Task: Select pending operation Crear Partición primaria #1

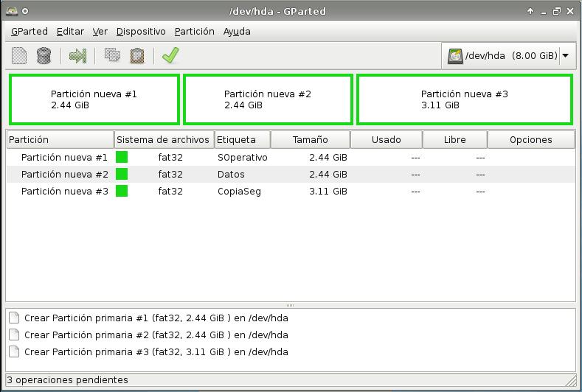Action: point(156,318)
